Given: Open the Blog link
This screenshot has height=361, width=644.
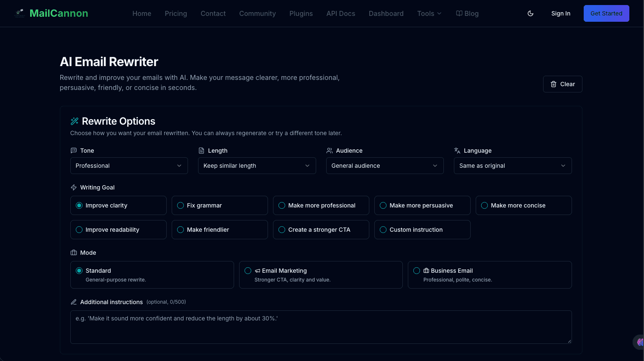Looking at the screenshot, I should point(467,13).
